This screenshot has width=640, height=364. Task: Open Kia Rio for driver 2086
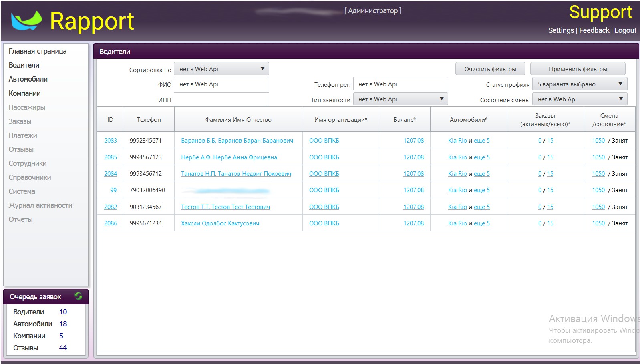457,223
